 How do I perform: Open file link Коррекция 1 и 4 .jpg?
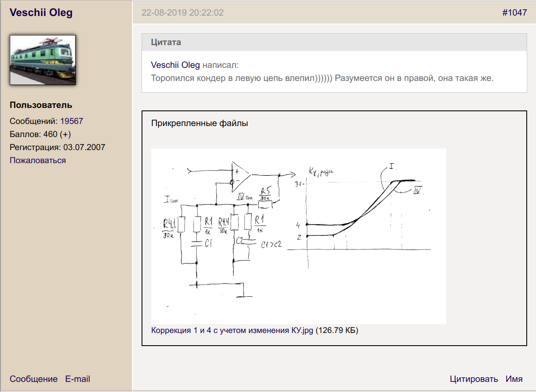tap(232, 330)
